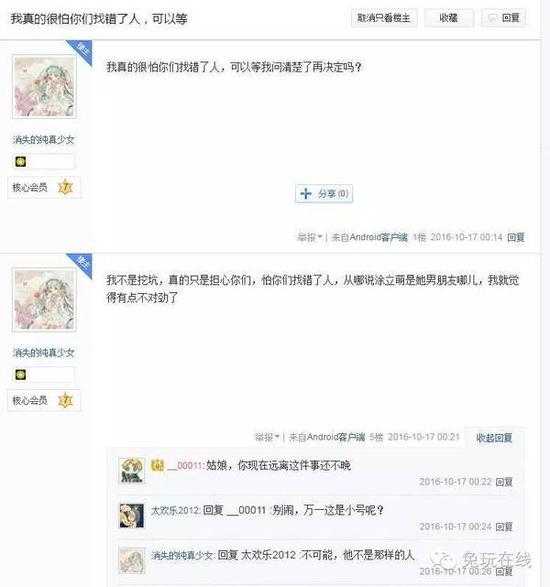550x587 pixels.
Task: Click the crown badge beside __00011
Action: (158, 465)
